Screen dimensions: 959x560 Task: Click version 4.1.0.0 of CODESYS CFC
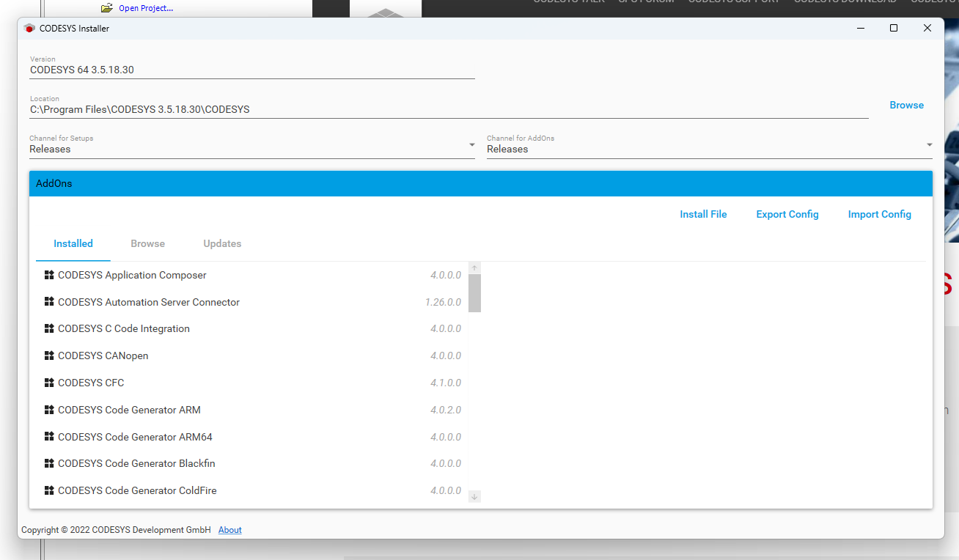[x=446, y=383]
